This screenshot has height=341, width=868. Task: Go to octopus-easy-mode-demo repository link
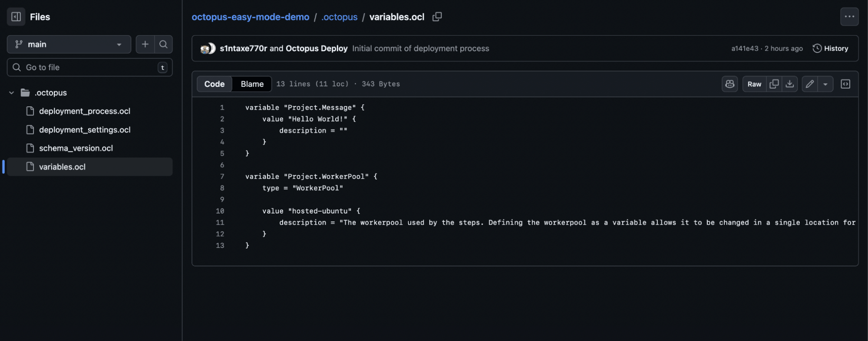tap(251, 17)
